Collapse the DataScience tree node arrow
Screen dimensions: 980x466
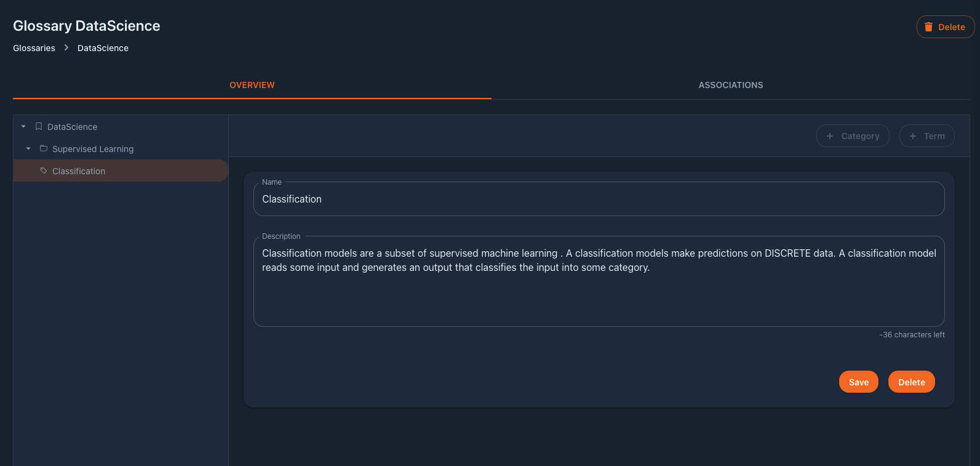[23, 126]
